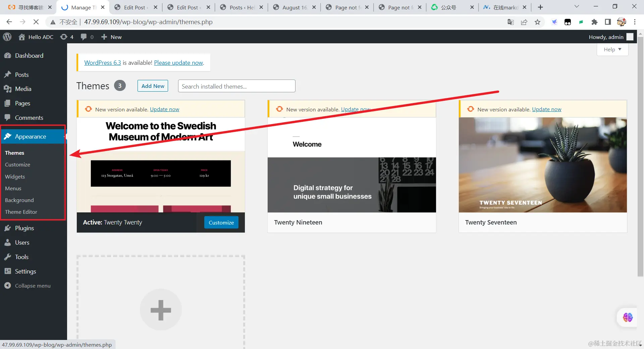Image resolution: width=644 pixels, height=349 pixels.
Task: Open Comments menu in sidebar
Action: [29, 118]
